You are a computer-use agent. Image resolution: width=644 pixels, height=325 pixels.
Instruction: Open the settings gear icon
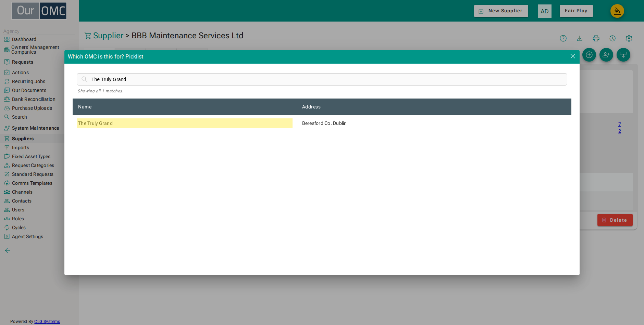coord(629,38)
